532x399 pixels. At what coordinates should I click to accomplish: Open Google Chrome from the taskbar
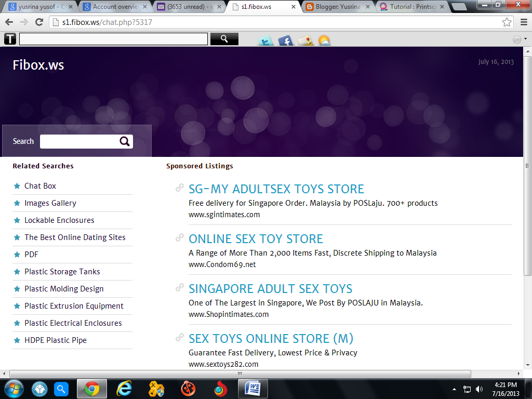point(91,389)
